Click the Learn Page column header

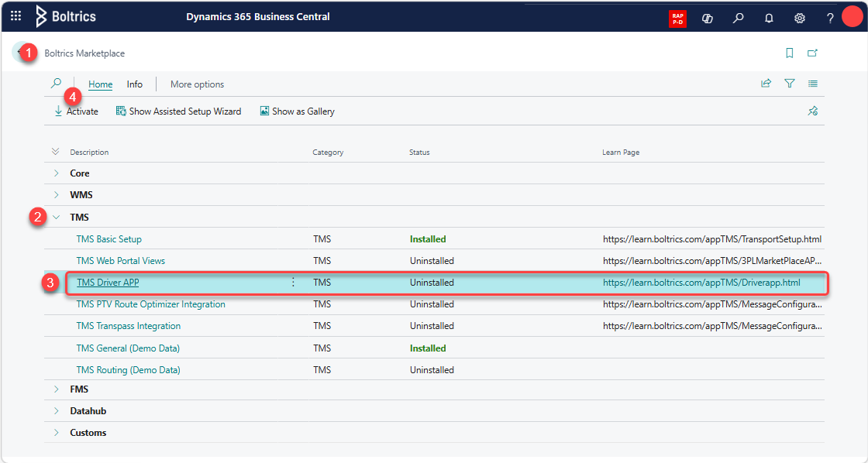click(621, 152)
